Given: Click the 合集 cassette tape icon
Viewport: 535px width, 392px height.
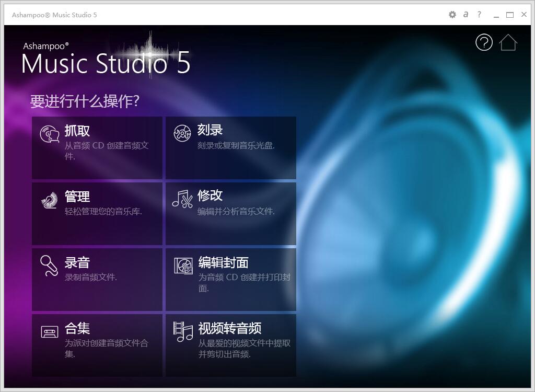Looking at the screenshot, I should [x=50, y=332].
